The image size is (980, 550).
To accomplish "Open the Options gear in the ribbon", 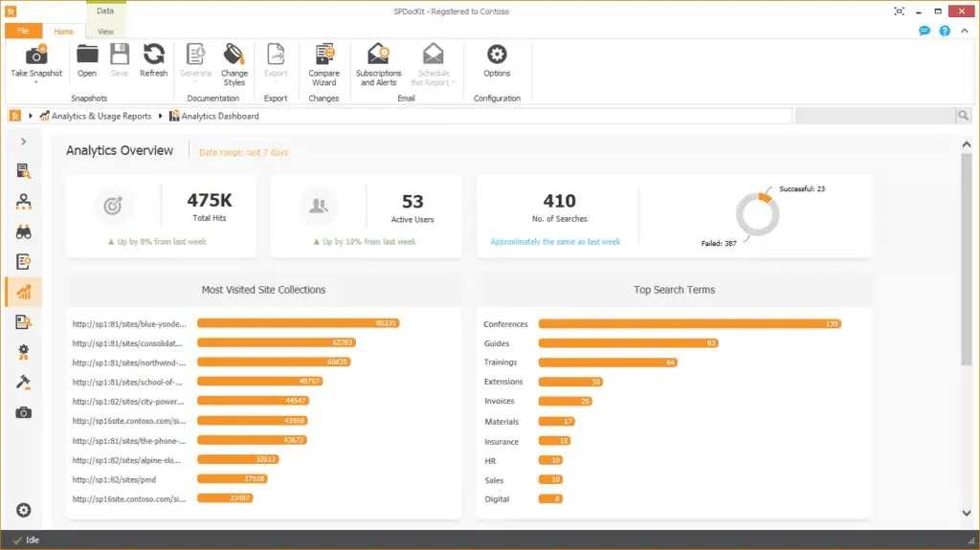I will coord(497,55).
